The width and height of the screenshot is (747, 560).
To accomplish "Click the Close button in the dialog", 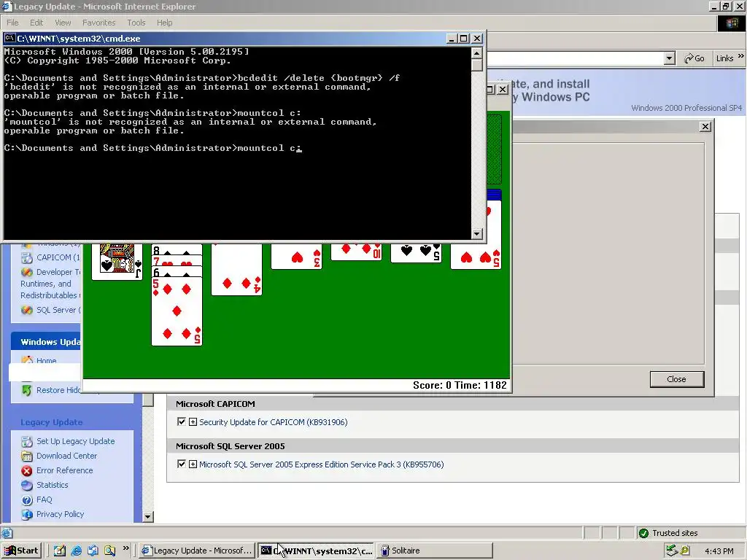I will pos(676,379).
